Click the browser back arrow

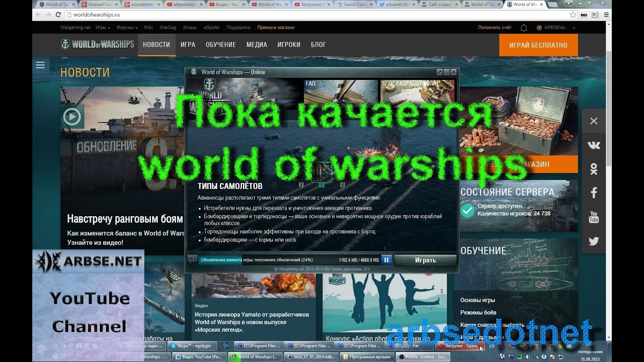tap(38, 15)
